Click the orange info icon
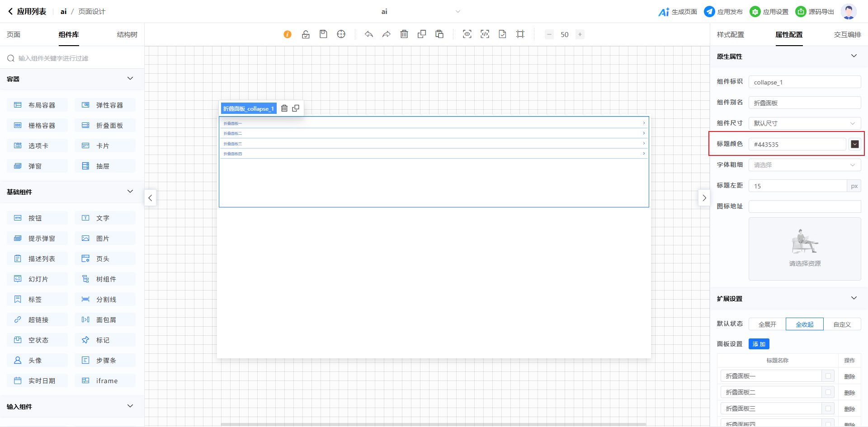 click(x=288, y=34)
